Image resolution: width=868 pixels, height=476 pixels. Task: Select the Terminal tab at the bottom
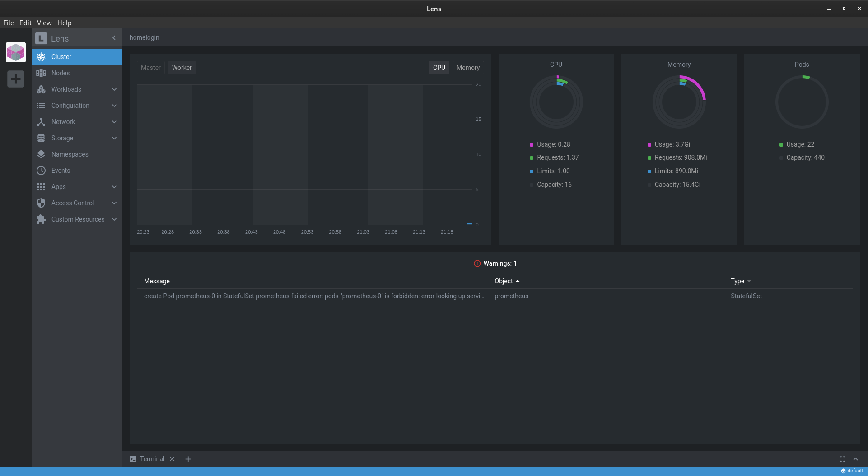152,458
